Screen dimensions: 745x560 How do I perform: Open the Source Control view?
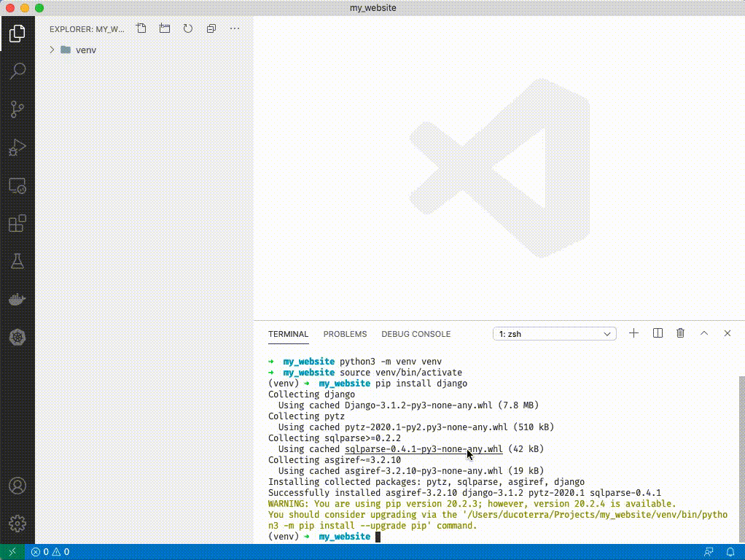pos(17,109)
